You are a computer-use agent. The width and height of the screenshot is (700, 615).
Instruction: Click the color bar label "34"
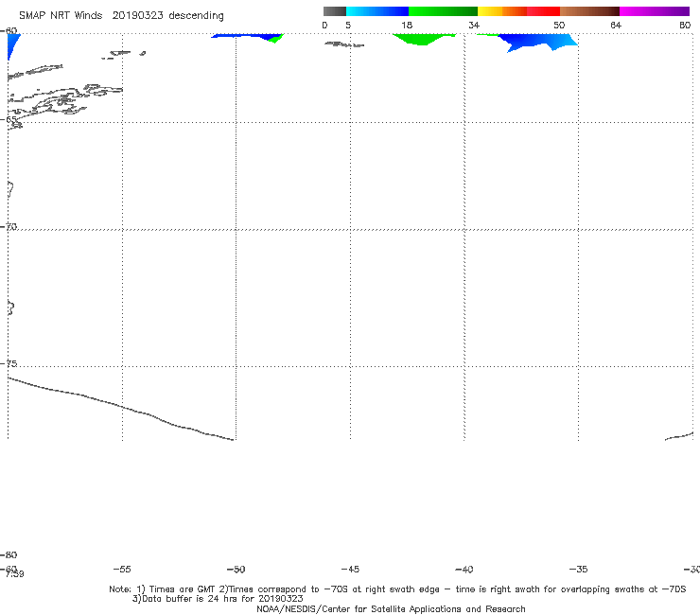click(x=474, y=25)
